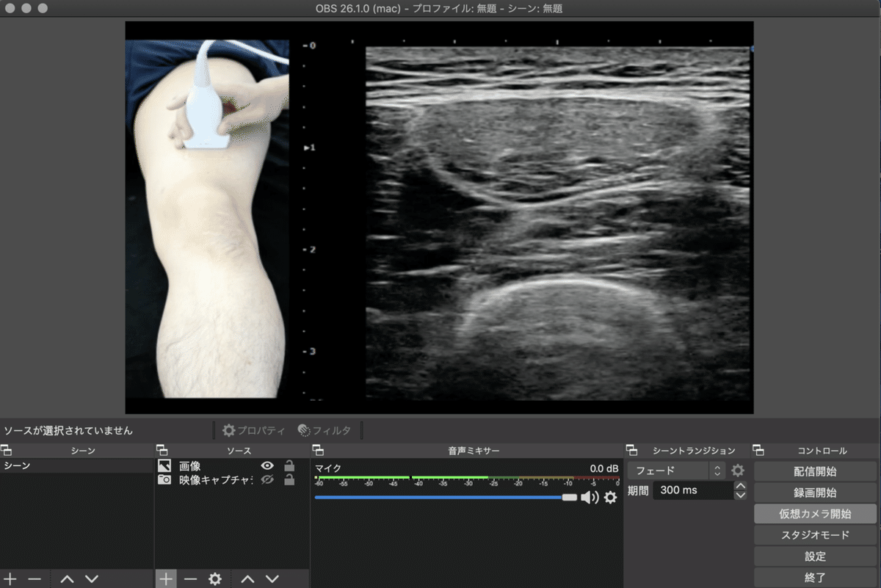Add a new source with plus icon
Image resolution: width=881 pixels, height=588 pixels.
166,579
